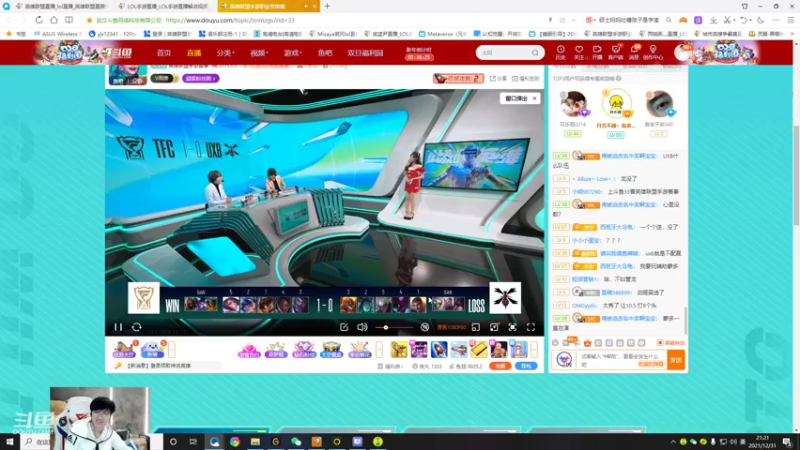Open the 客户端 client download icon

(x=616, y=52)
